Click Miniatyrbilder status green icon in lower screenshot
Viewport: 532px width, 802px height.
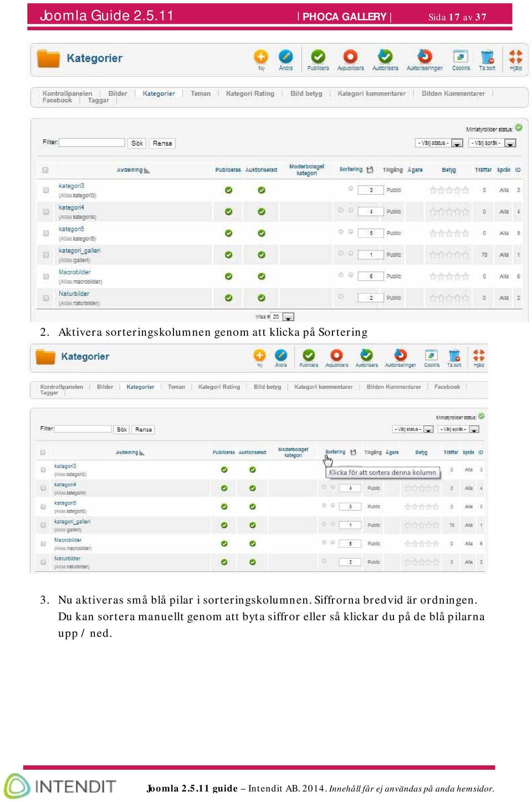pos(482,416)
